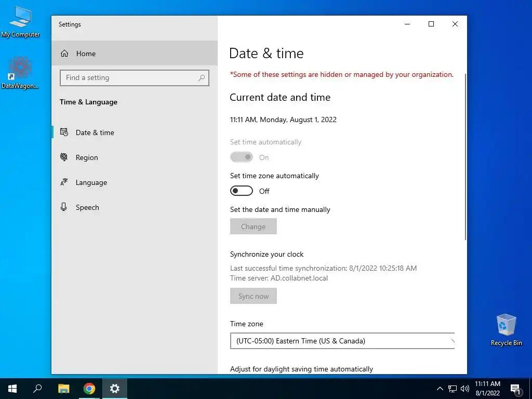The height and width of the screenshot is (399, 532).
Task: Focus the Find a setting search box
Action: pos(135,78)
